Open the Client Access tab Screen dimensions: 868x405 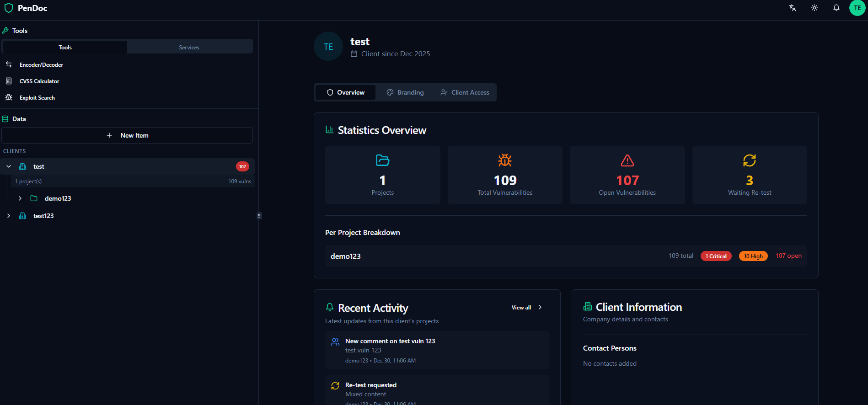465,92
